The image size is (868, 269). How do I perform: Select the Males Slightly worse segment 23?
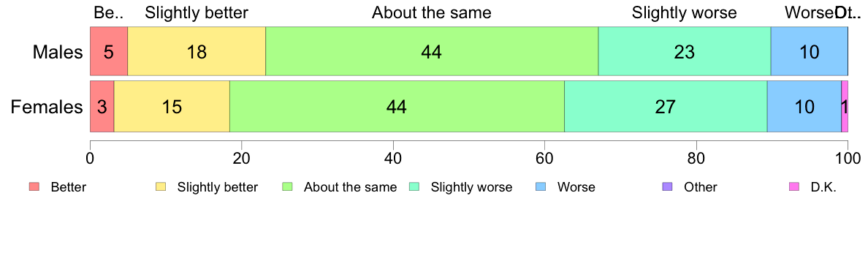(x=685, y=51)
